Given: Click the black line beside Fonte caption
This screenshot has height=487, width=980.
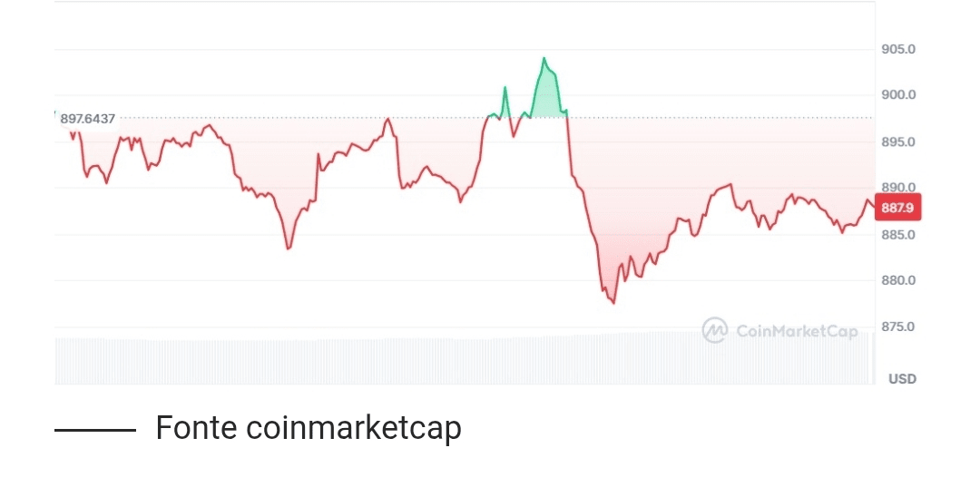Looking at the screenshot, I should pyautogui.click(x=95, y=430).
